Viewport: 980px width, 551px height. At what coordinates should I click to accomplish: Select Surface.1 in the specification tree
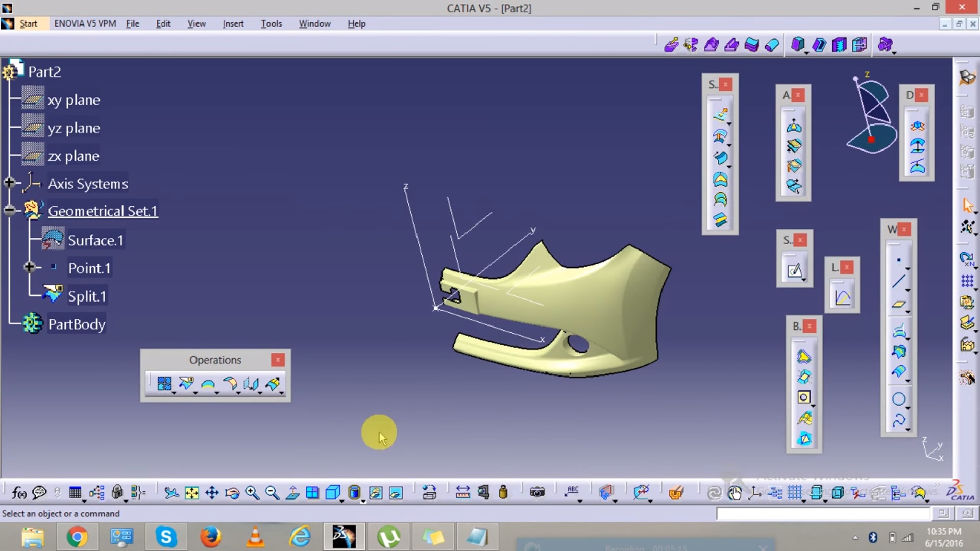pos(95,240)
